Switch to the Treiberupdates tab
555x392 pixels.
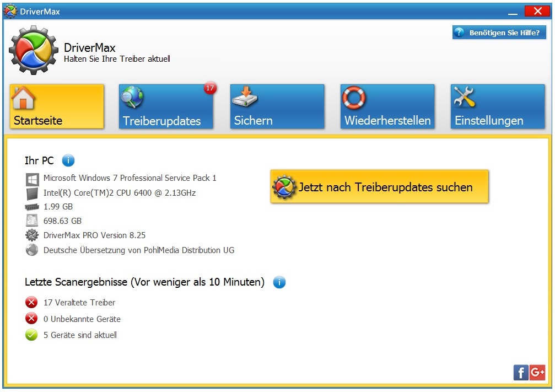pos(166,106)
